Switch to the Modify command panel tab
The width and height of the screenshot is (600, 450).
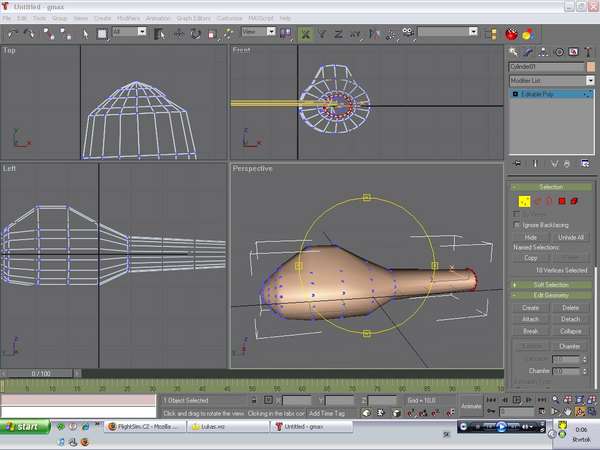(528, 52)
